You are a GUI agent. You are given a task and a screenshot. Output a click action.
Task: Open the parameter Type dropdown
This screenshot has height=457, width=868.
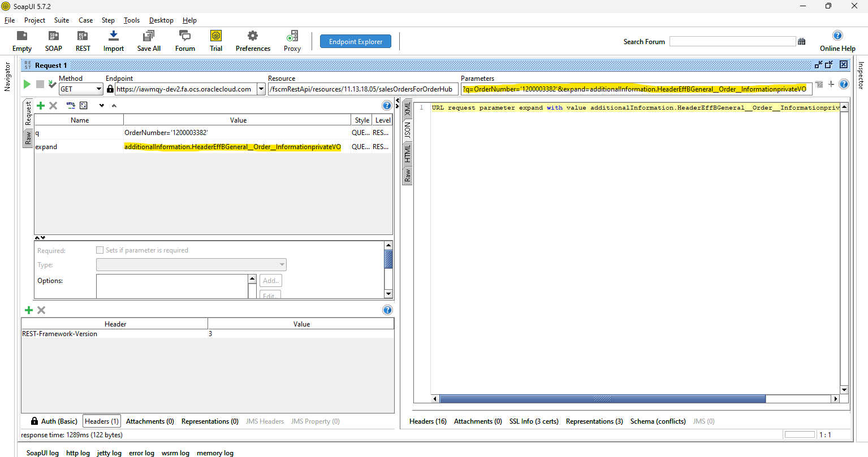pyautogui.click(x=191, y=264)
